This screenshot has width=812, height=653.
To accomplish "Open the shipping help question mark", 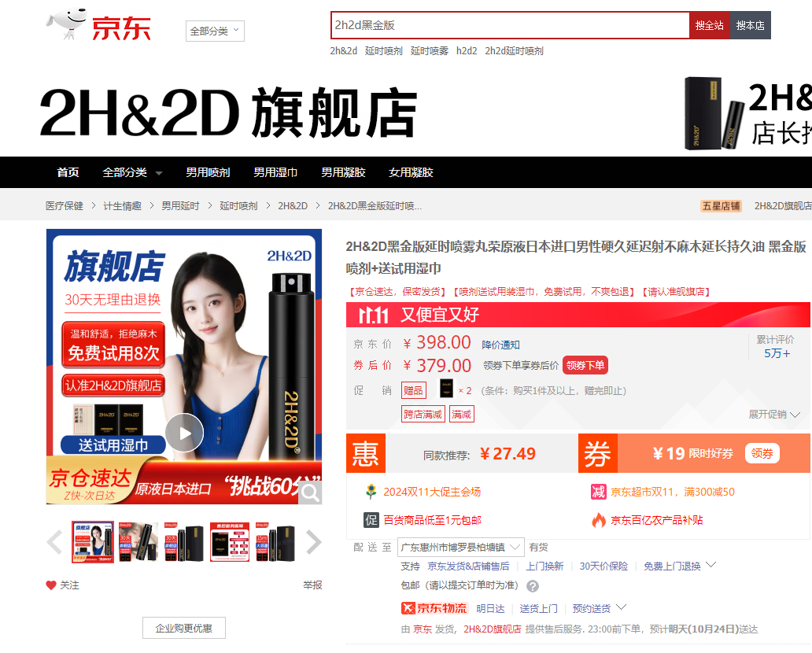I will pos(533,586).
